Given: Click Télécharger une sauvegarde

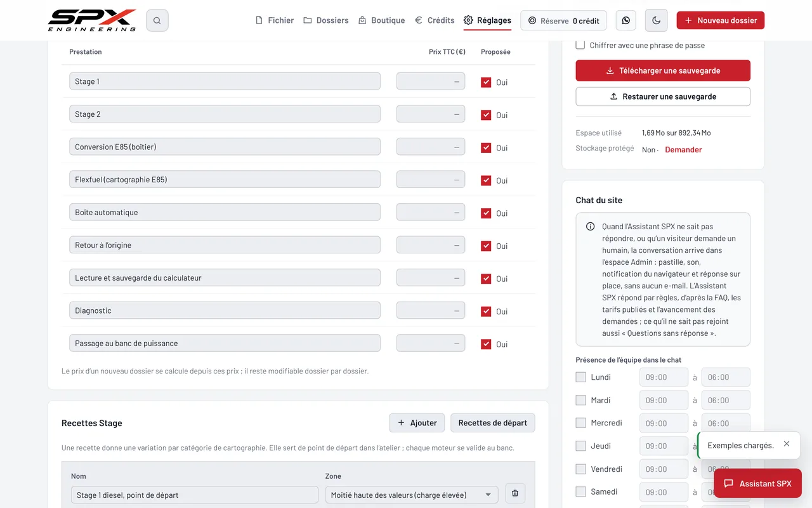Looking at the screenshot, I should [663, 70].
